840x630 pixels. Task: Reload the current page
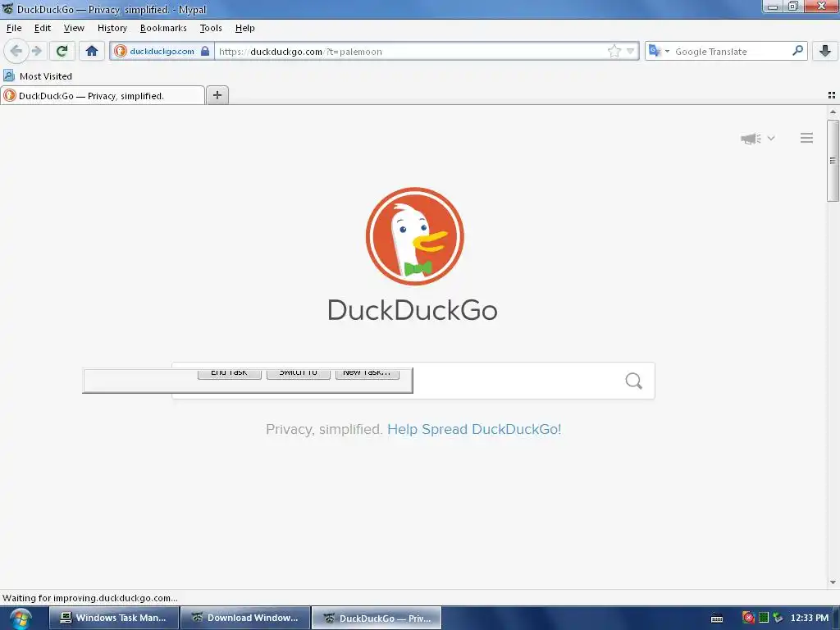coord(62,52)
